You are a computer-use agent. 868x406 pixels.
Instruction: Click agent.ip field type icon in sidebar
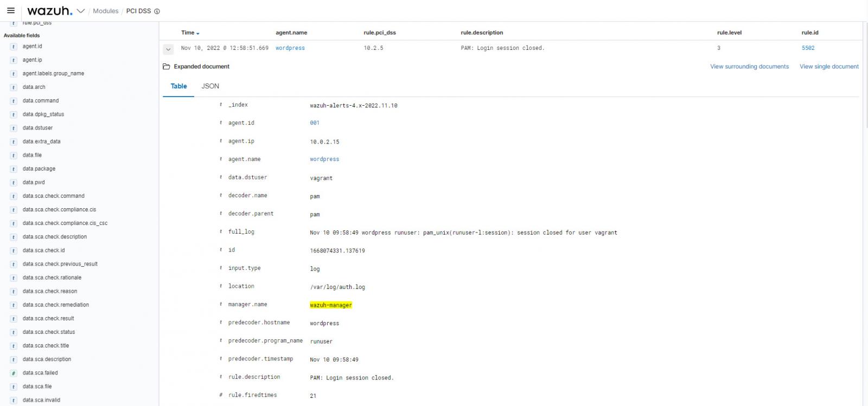click(14, 60)
